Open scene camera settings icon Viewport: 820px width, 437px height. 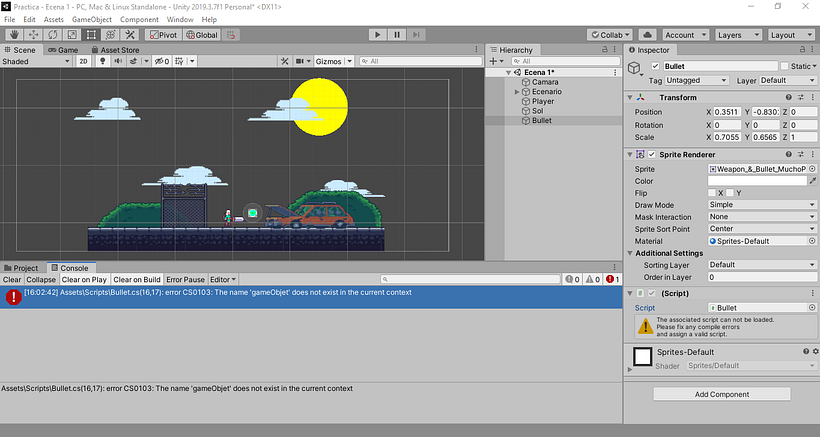(x=300, y=61)
